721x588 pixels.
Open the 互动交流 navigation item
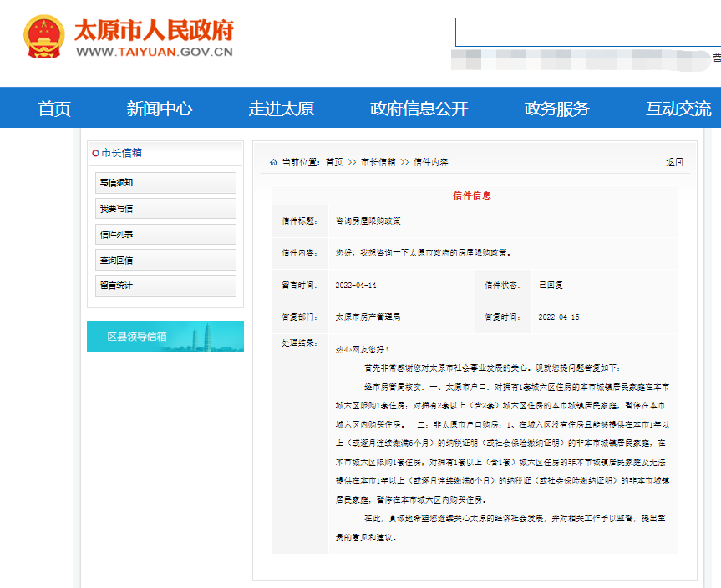678,109
